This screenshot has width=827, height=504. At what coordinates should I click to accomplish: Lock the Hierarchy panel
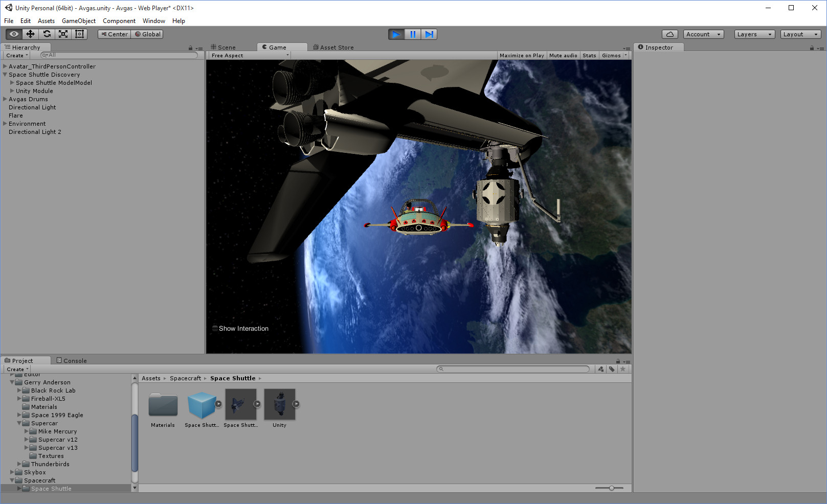[x=190, y=48]
